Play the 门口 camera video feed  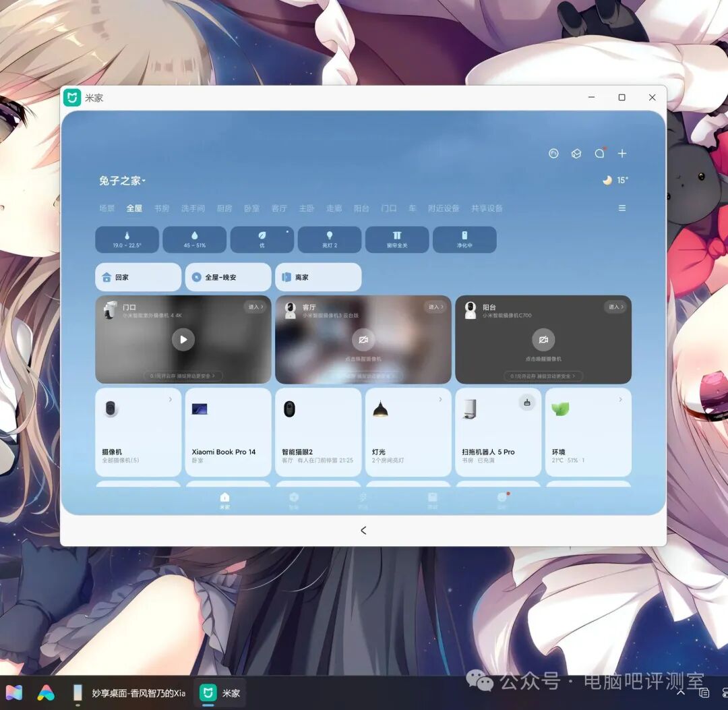[x=183, y=340]
